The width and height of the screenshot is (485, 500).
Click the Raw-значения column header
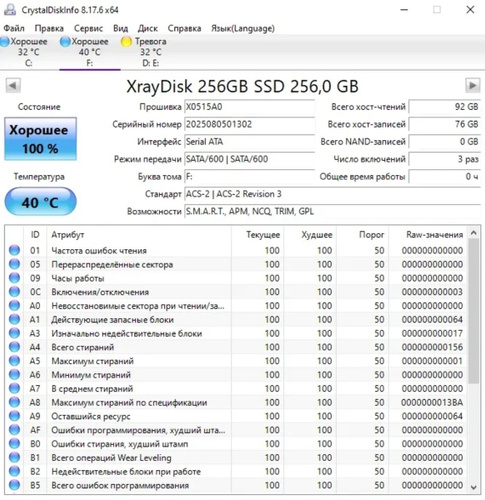tap(428, 235)
